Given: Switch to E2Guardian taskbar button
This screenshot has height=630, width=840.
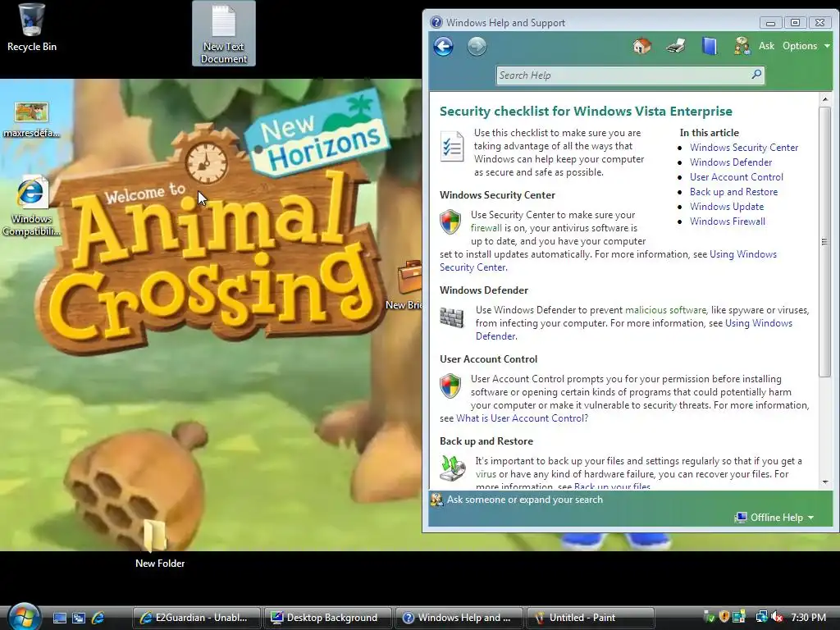Looking at the screenshot, I should coord(197,618).
